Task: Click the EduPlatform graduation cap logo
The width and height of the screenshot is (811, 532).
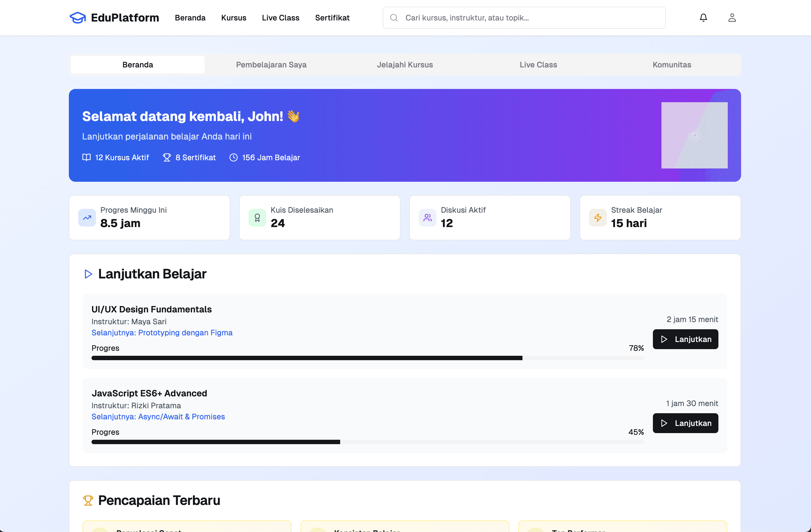Action: pos(78,18)
